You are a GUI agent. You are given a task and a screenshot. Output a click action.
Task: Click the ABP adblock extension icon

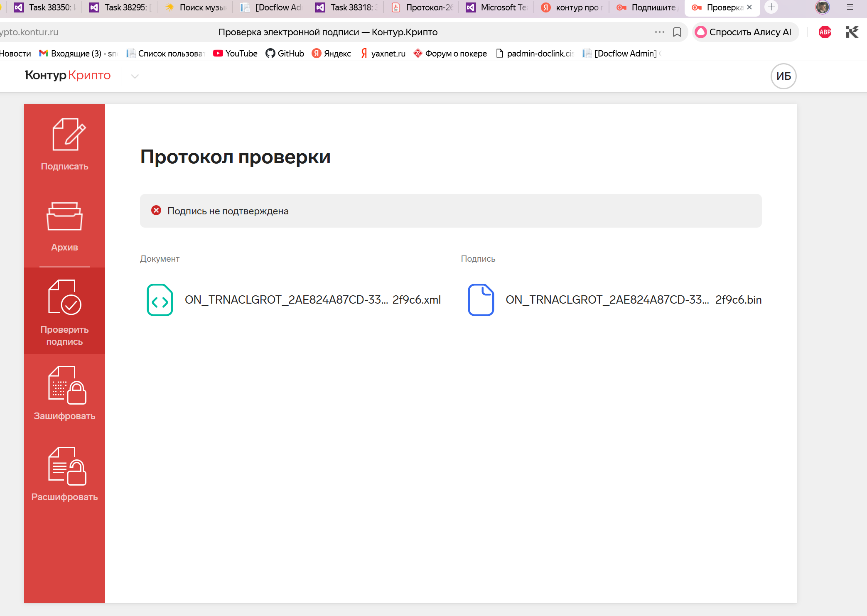[825, 32]
